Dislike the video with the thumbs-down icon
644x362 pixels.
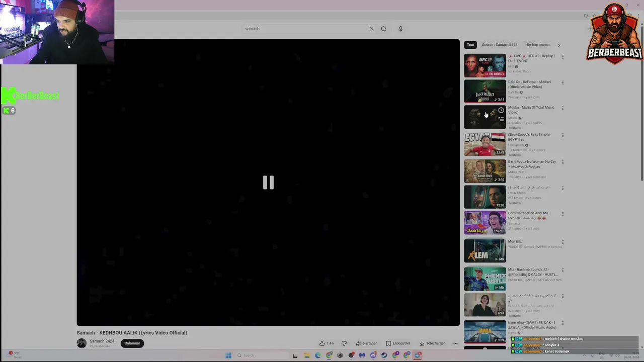tap(344, 343)
